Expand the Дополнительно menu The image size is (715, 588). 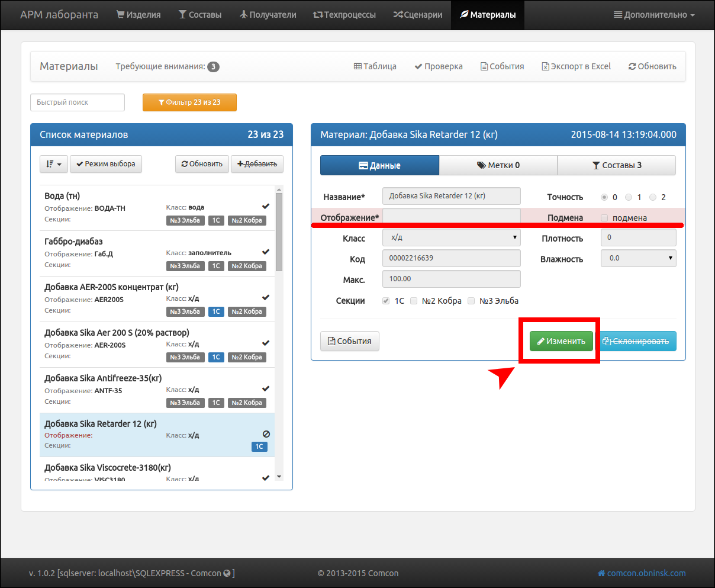point(654,15)
